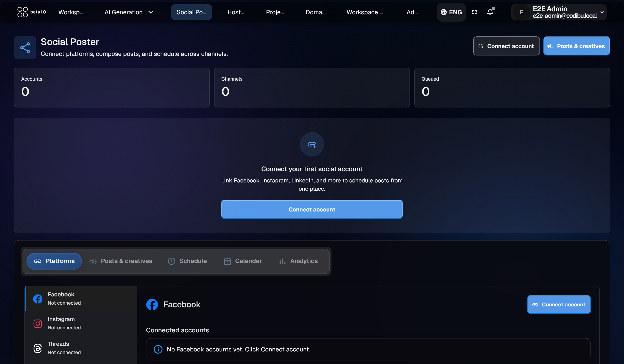Viewport: 624px width, 364px height.
Task: Select Facebook platform entry in sidebar
Action: (81, 299)
